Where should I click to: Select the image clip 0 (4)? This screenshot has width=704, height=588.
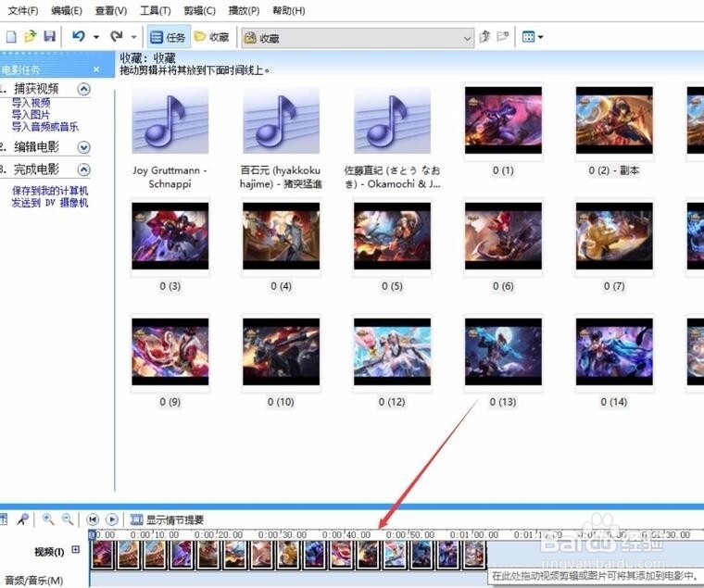click(x=281, y=236)
